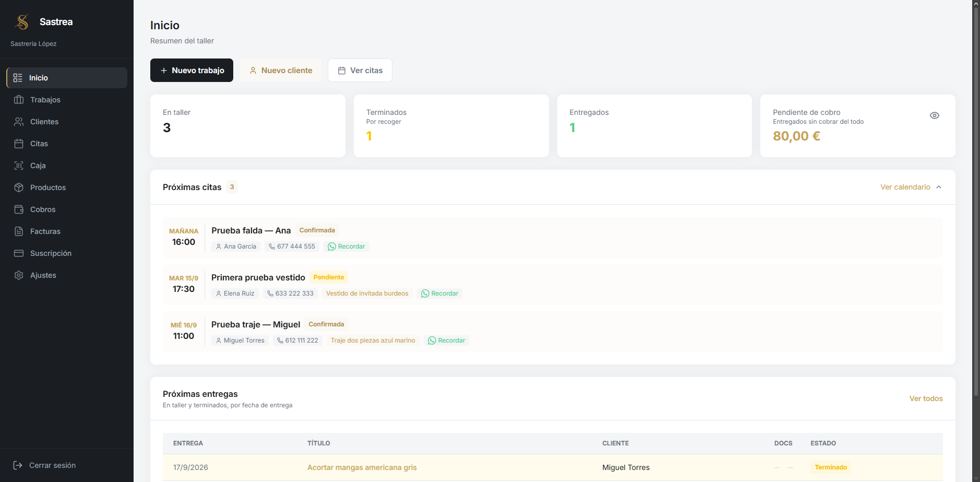Open Acortar mangas americana gris job
Image resolution: width=980 pixels, height=482 pixels.
362,467
